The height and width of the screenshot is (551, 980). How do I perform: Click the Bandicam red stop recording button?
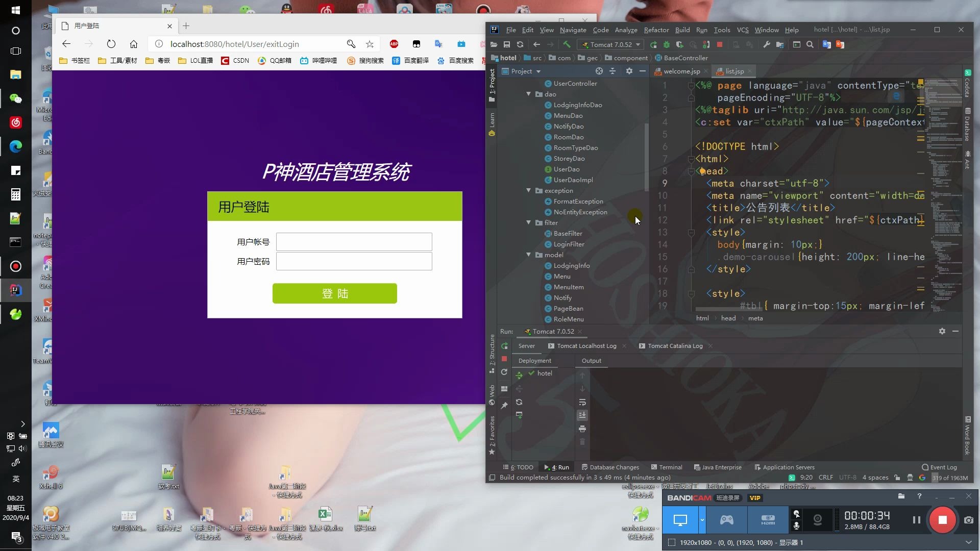pos(942,520)
